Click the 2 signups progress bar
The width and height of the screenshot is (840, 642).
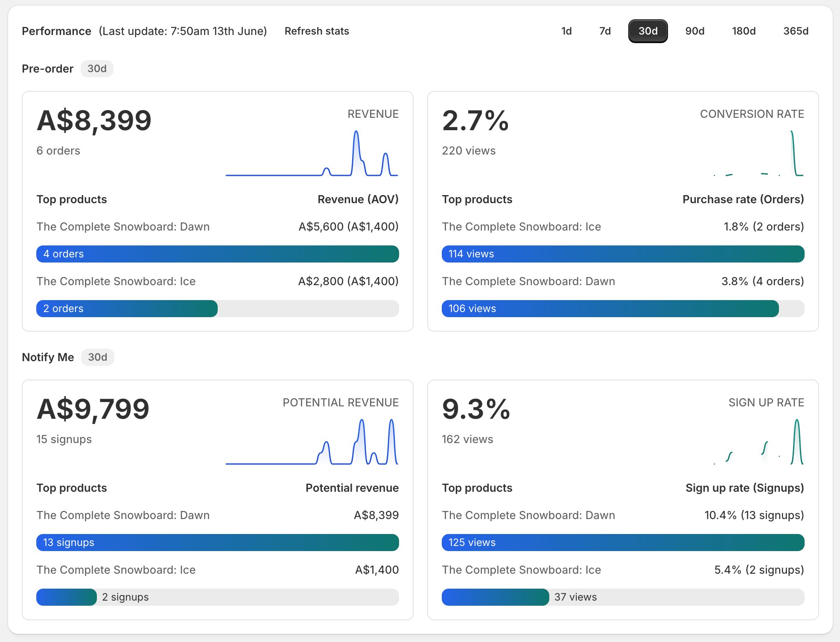coord(218,597)
